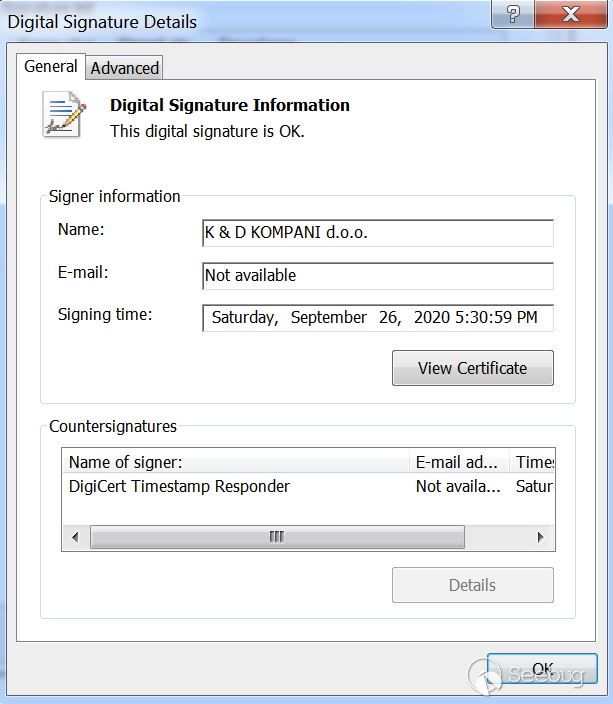Click the digital signature certificate icon
613x704 pixels.
coord(64,114)
